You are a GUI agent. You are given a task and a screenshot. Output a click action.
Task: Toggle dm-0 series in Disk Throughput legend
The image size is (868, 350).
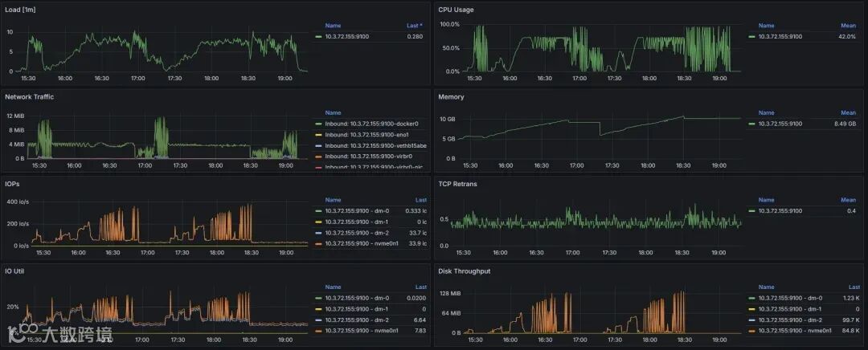791,299
